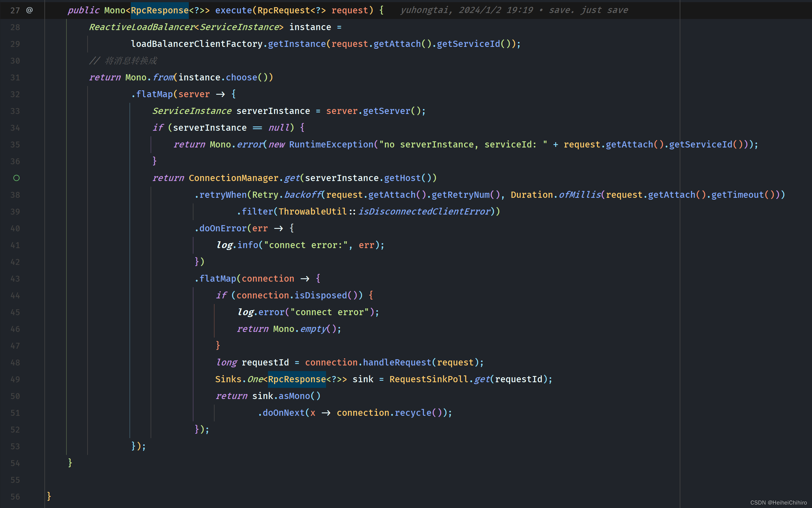This screenshot has width=812, height=508.
Task: Click the highlighted RpcResponse in Sinks.One line
Action: pos(297,379)
